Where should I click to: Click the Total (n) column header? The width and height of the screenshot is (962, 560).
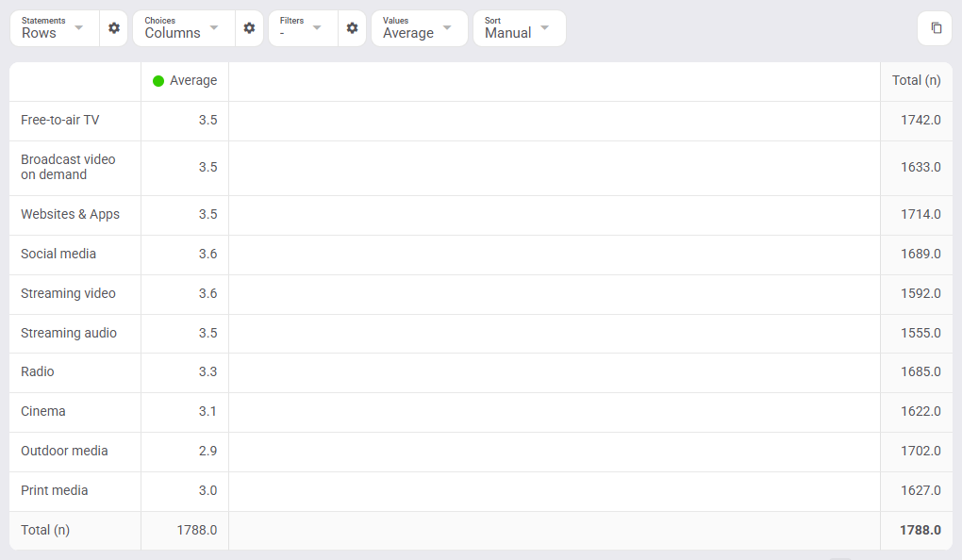[x=916, y=80]
